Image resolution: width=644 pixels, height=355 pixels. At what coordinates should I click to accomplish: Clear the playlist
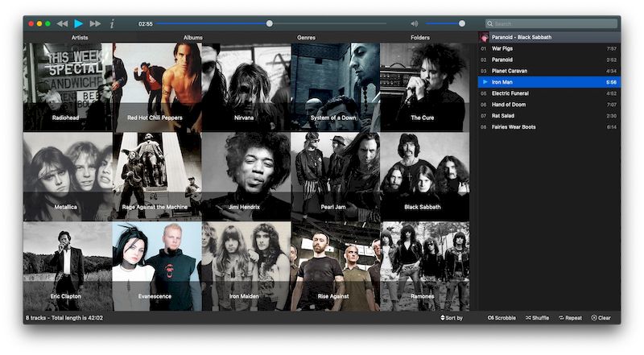click(x=601, y=318)
